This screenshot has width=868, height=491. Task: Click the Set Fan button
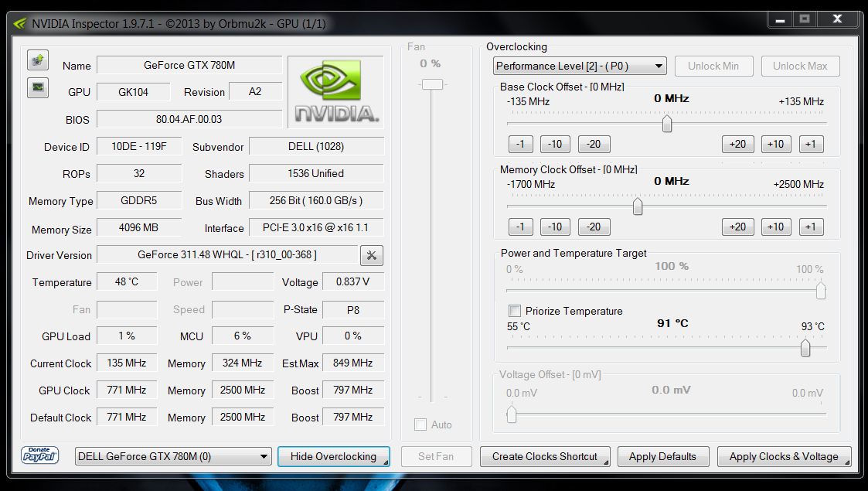click(x=436, y=457)
